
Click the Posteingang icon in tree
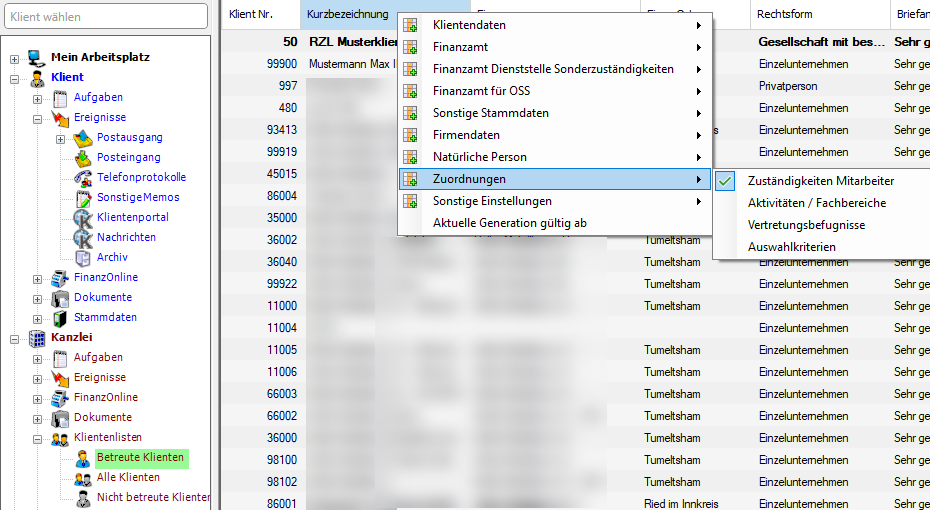pos(83,158)
